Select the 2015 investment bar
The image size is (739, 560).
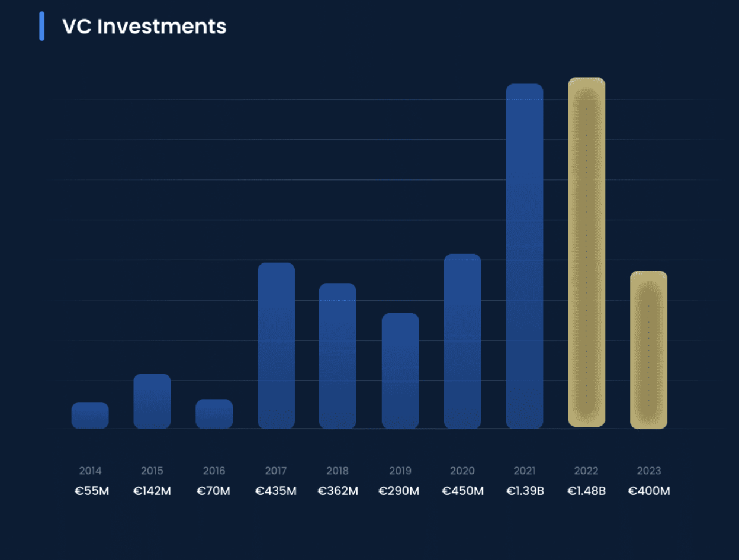152,401
